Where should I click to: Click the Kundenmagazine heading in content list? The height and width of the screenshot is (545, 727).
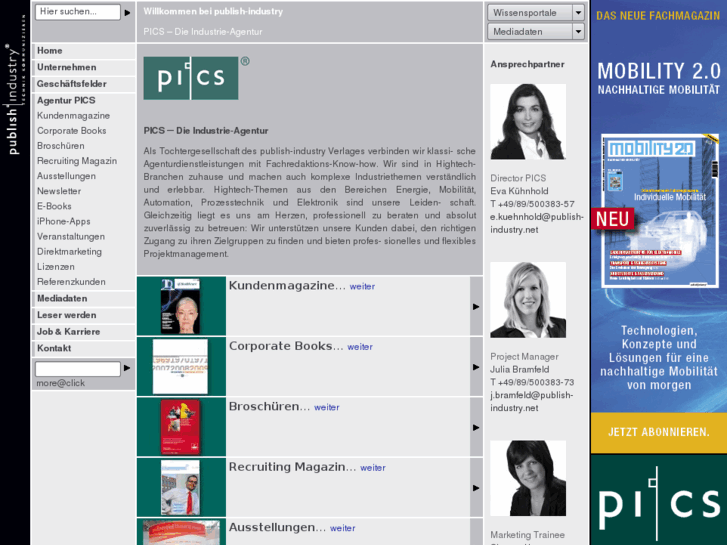click(x=287, y=286)
